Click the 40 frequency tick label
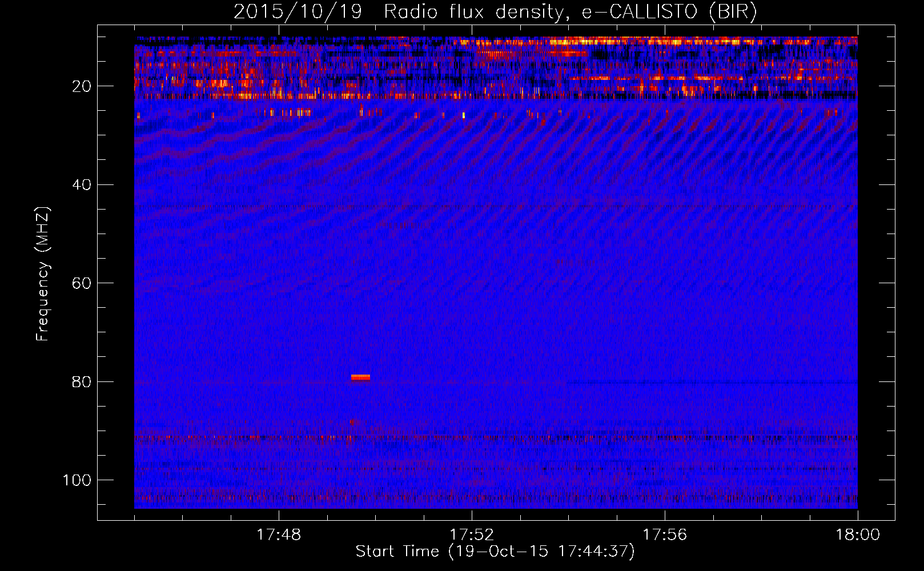This screenshot has height=571, width=924. (82, 185)
